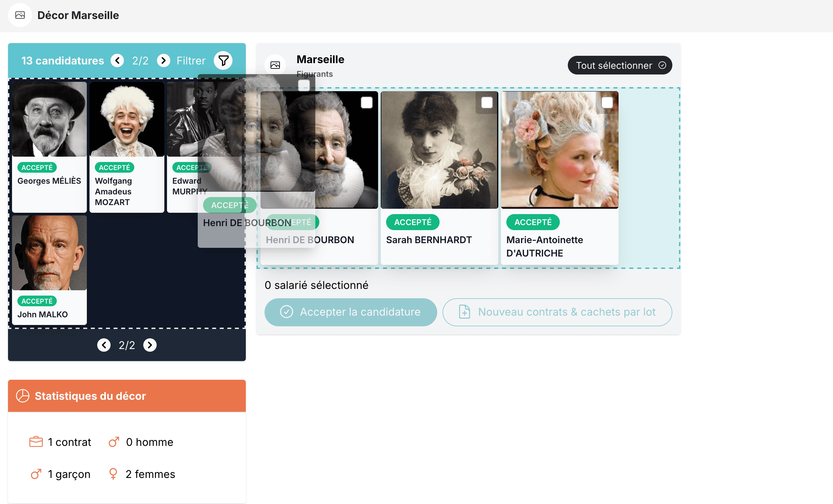Click the male icon next to 0 homme

[x=114, y=442]
